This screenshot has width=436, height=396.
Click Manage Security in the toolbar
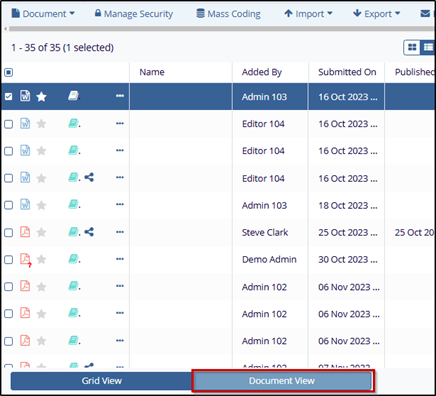(134, 14)
